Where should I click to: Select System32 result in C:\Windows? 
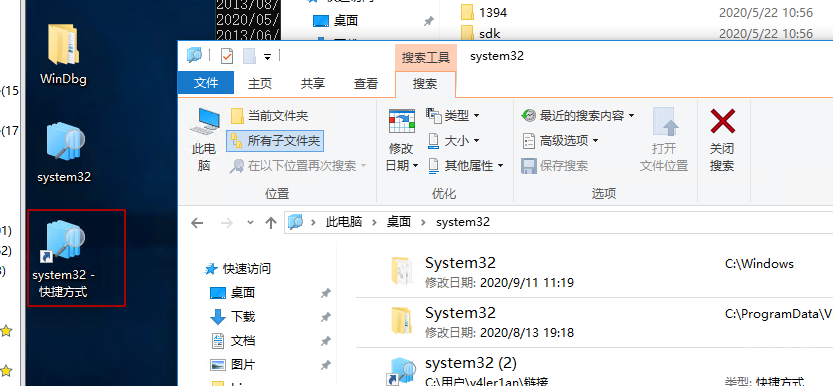pos(594,272)
